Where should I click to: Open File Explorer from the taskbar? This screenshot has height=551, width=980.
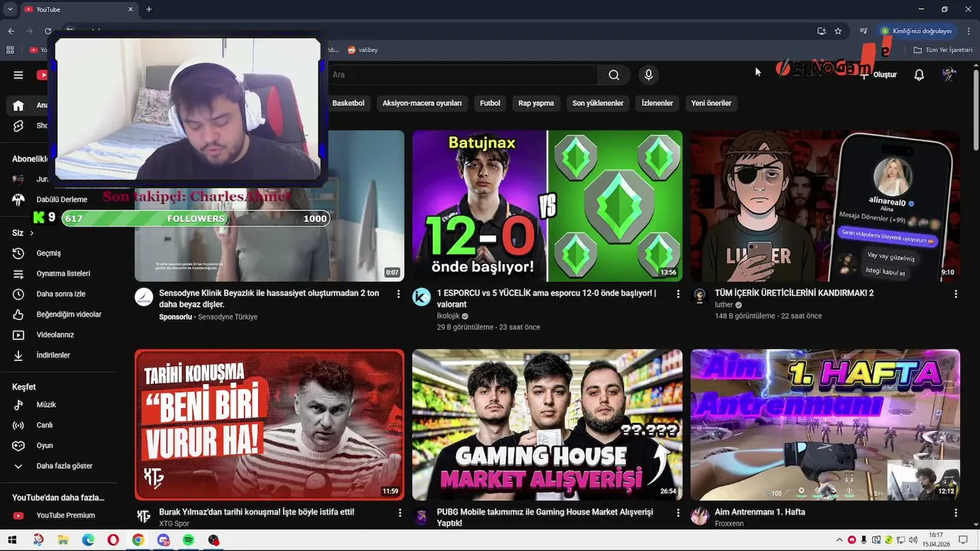63,540
